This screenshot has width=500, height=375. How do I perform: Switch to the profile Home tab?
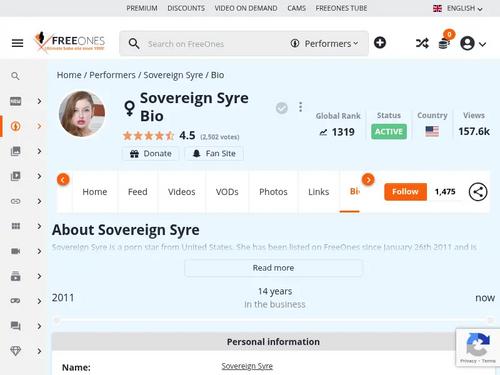95,192
